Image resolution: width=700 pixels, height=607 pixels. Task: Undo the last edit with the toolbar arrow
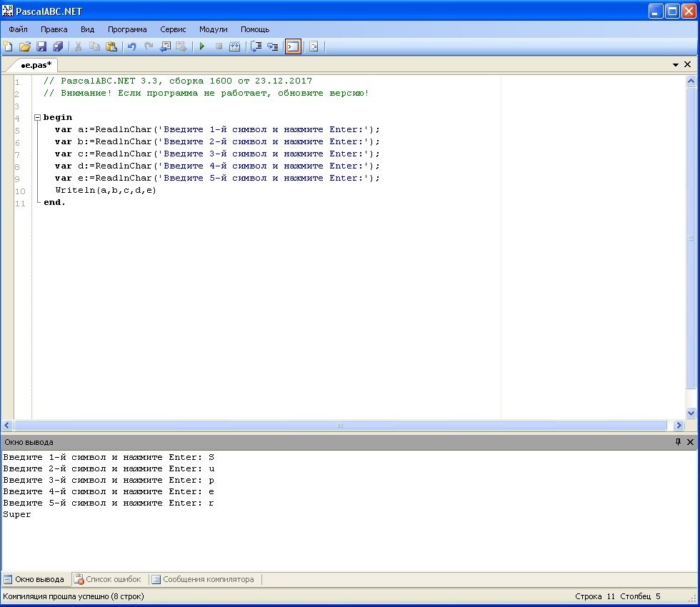point(131,46)
